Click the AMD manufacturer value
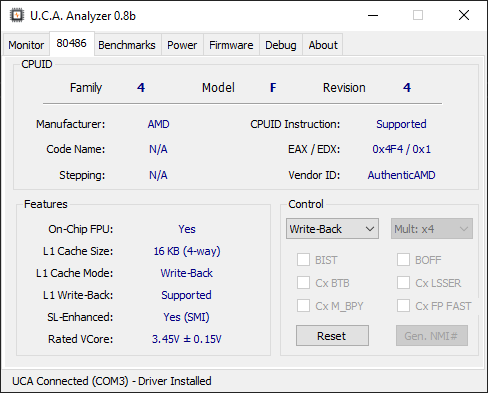Viewport: 488px width, 393px height. tap(158, 124)
